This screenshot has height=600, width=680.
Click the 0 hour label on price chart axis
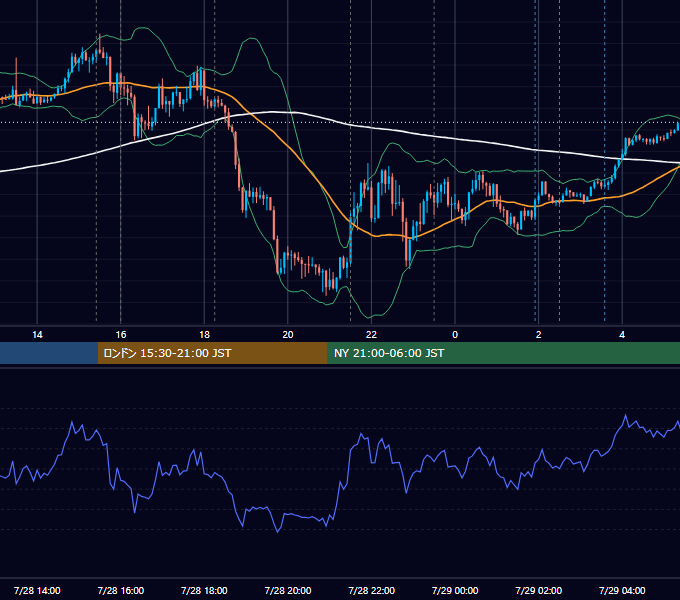(455, 335)
